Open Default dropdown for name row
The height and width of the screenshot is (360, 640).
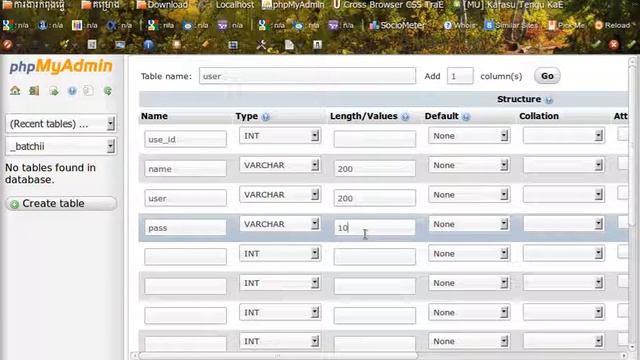(x=469, y=165)
